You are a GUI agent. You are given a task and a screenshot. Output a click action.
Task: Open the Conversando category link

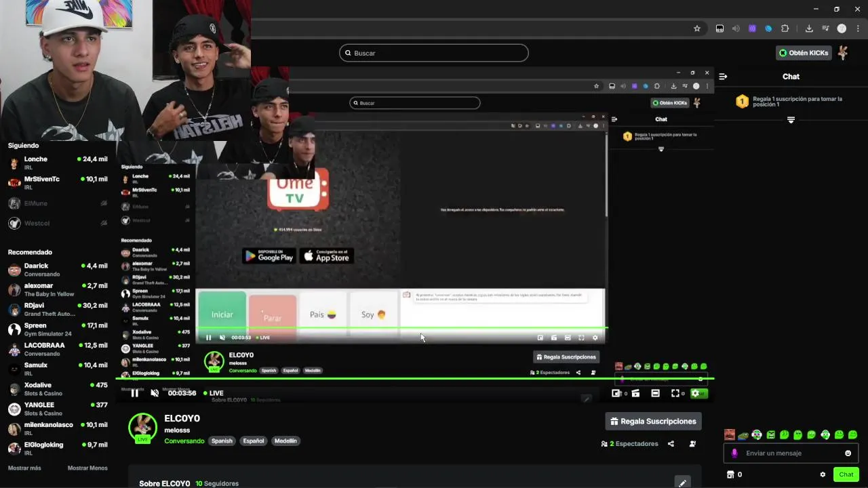point(184,441)
